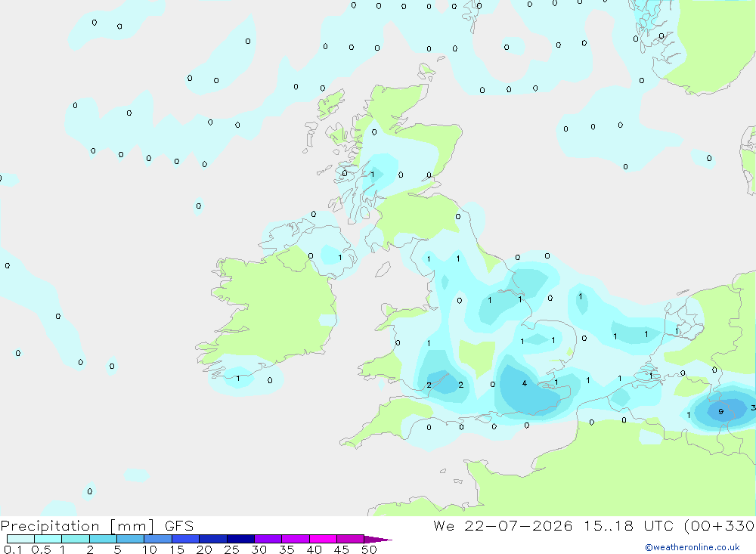756x554 pixels.
Task: Click the "15" legend scale label
Action: coord(176,549)
